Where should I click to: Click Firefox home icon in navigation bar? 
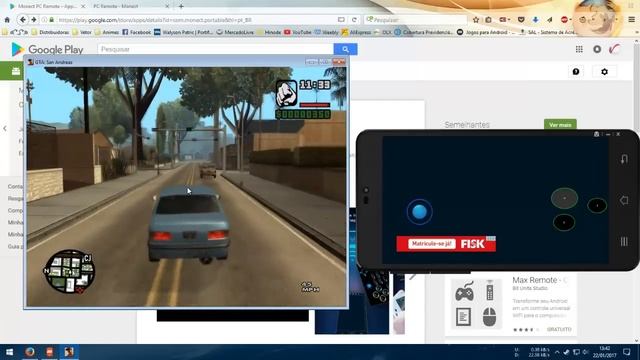click(x=7, y=20)
